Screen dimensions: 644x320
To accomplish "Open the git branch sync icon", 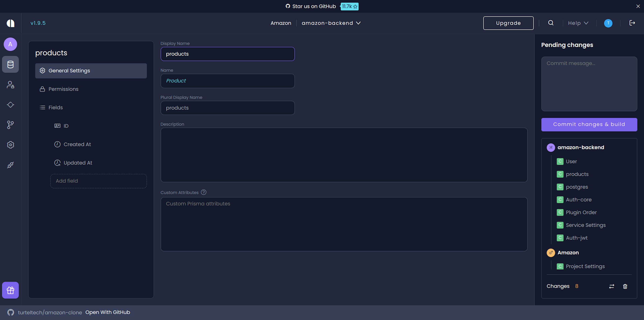I will point(10,125).
